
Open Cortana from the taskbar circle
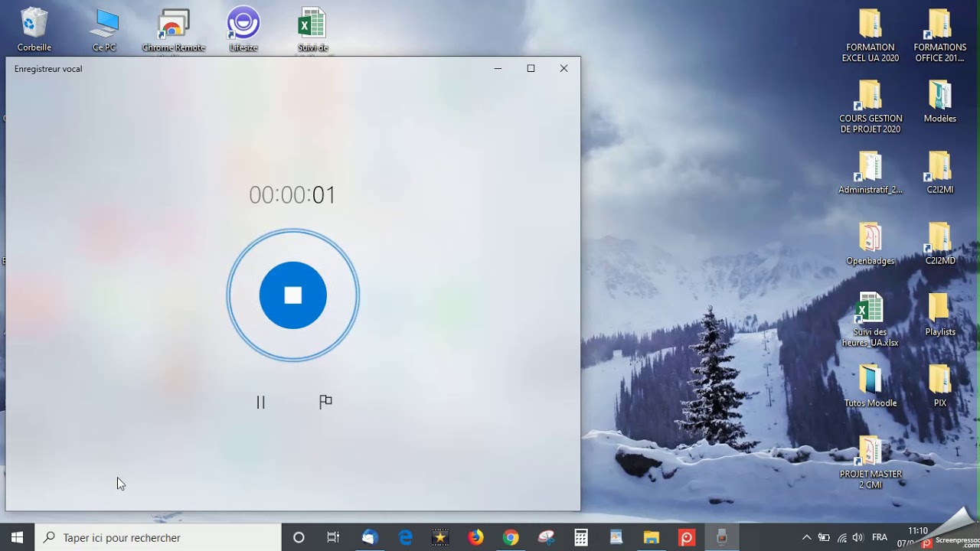(299, 537)
